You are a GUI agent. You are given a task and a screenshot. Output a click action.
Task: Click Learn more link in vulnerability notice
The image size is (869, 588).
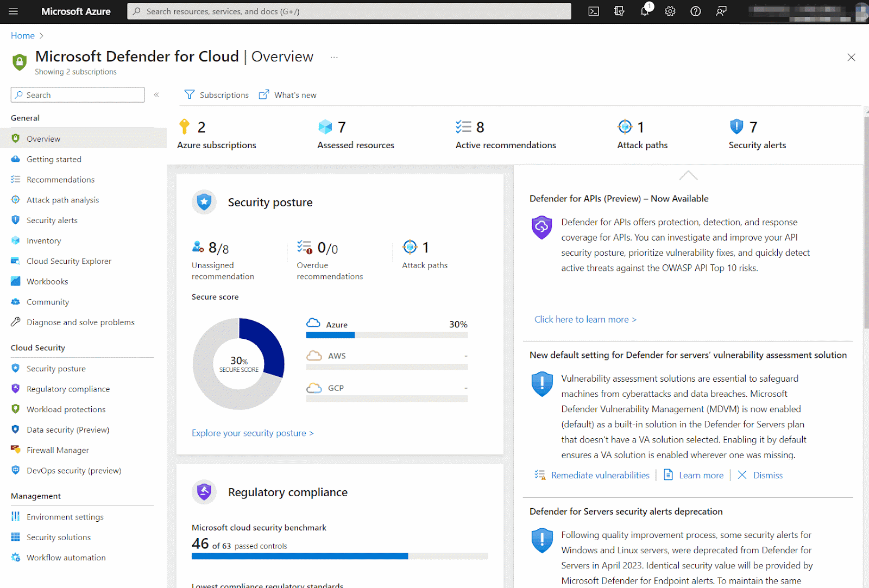click(701, 475)
